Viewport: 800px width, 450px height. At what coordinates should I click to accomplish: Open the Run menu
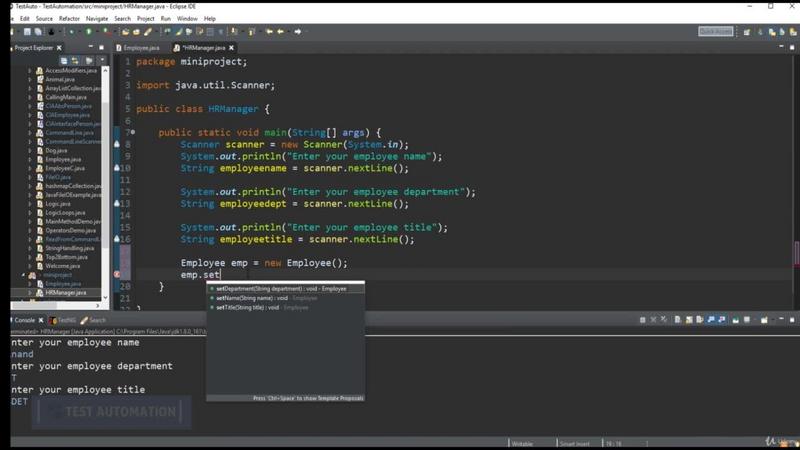click(x=165, y=18)
